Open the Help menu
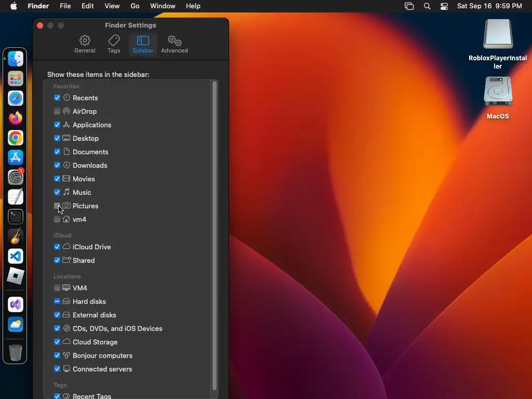The image size is (532, 399). (x=193, y=6)
